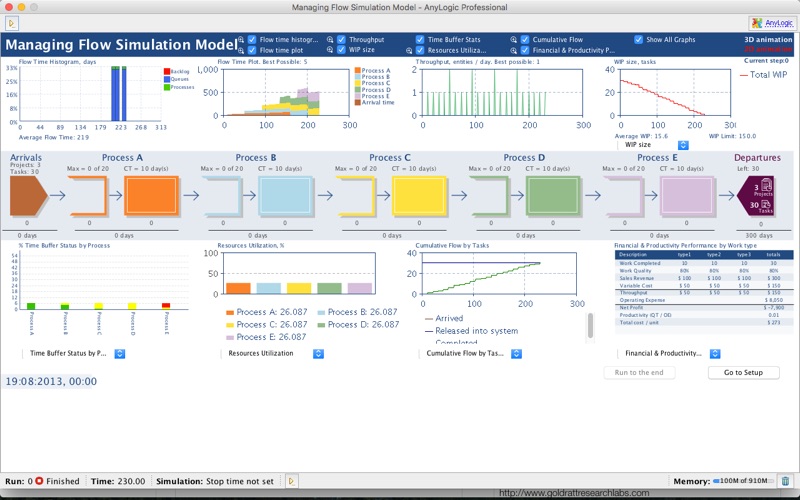This screenshot has height=500, width=800.
Task: Switch to 2D animation view
Action: pyautogui.click(x=768, y=49)
